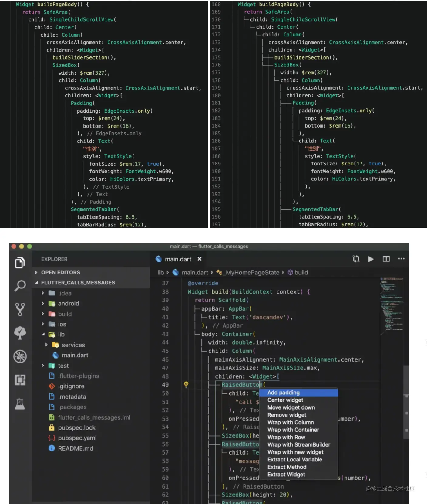
Task: Choose Wrap with Row
Action: (299, 437)
